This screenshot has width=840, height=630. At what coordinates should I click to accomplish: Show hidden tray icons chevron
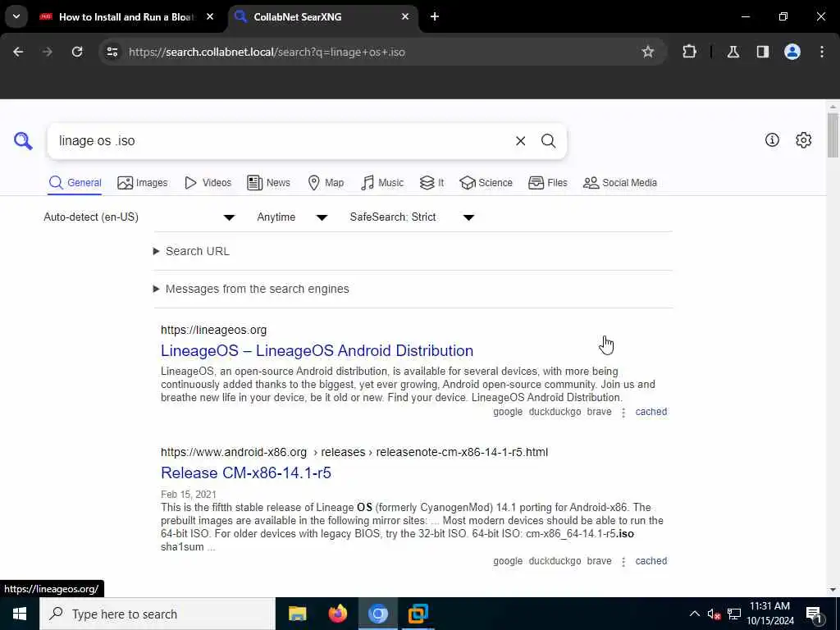coord(694,614)
